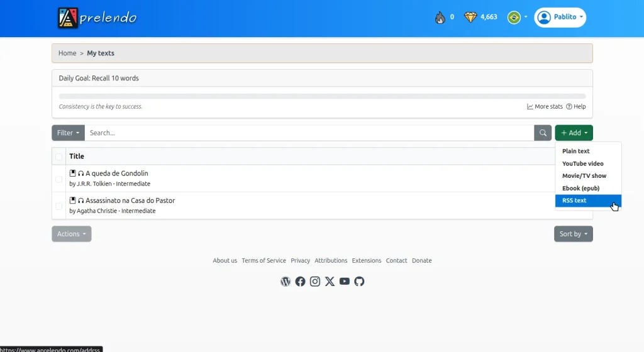Open the More stats link
644x352 pixels.
click(545, 107)
